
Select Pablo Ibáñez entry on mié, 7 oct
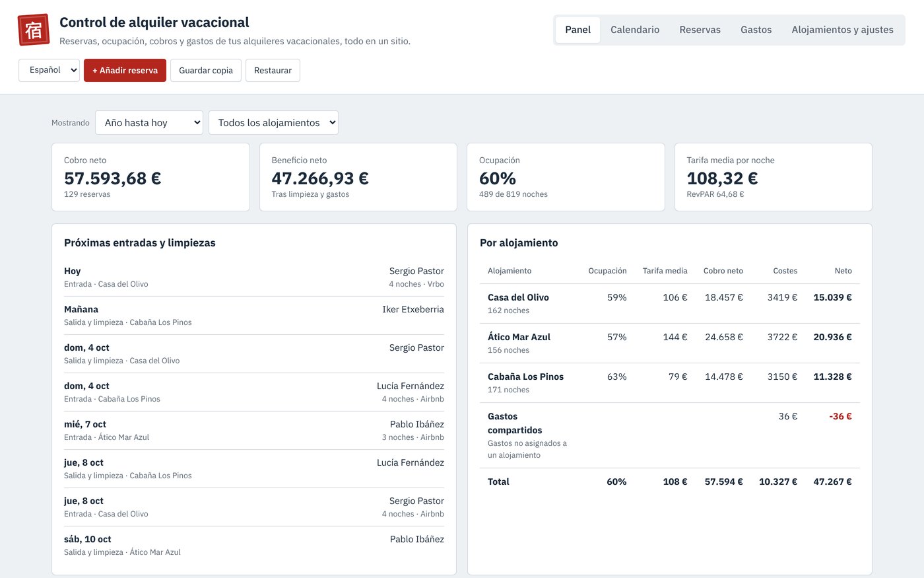coord(254,430)
